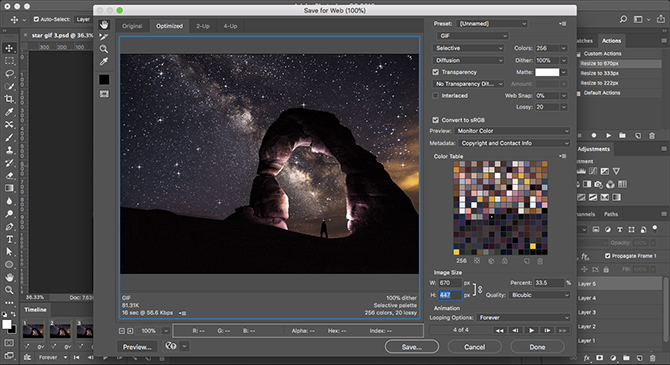Switch to the Optimized tab

(169, 26)
